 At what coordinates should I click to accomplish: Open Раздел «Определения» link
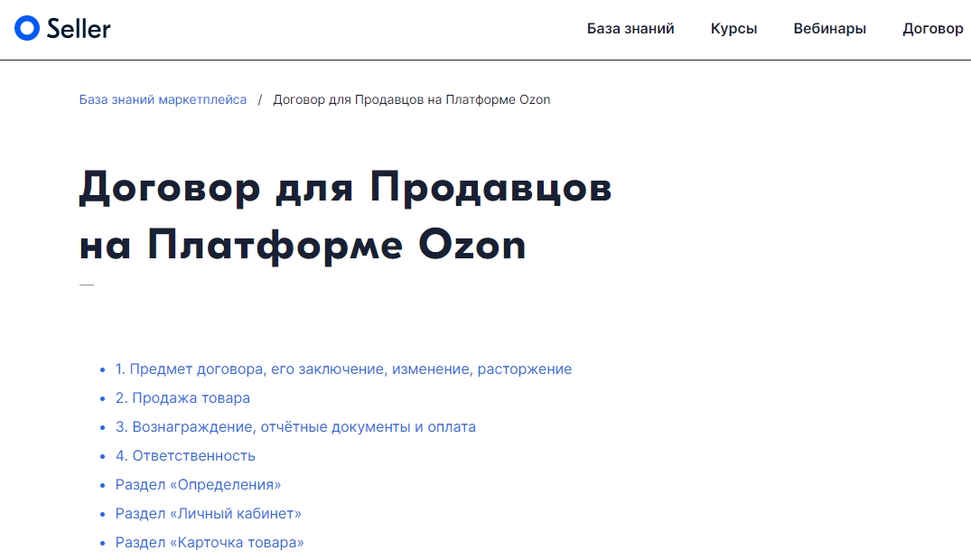click(198, 484)
